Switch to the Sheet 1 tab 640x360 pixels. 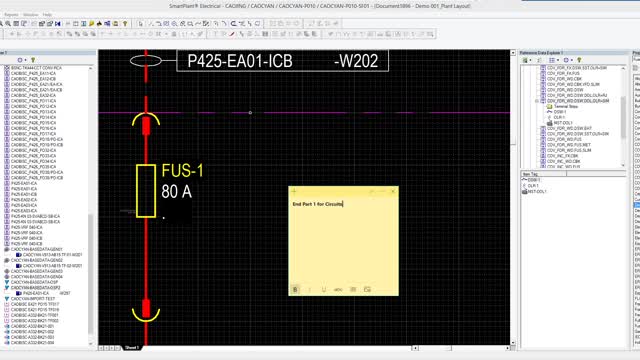(132, 348)
